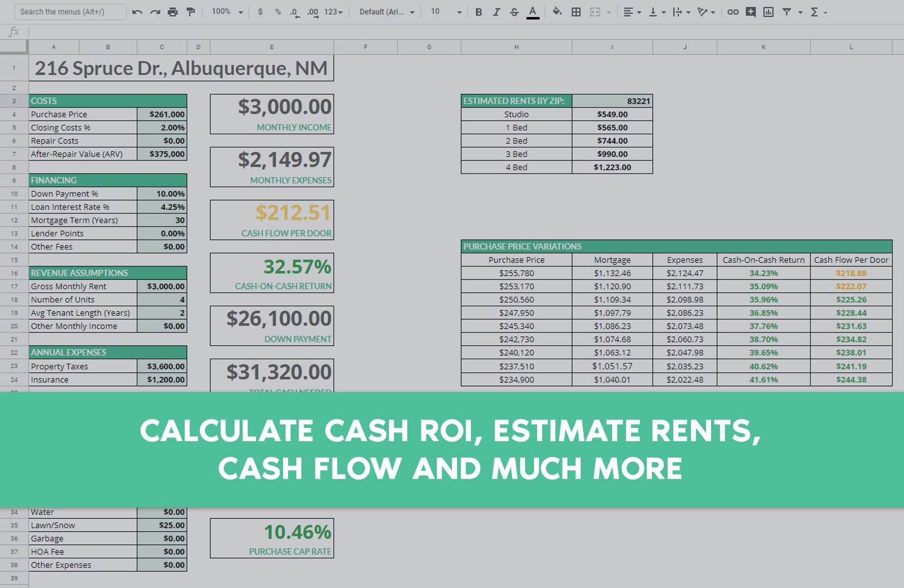
Task: Format selection as currency with $ icon
Action: 260,12
